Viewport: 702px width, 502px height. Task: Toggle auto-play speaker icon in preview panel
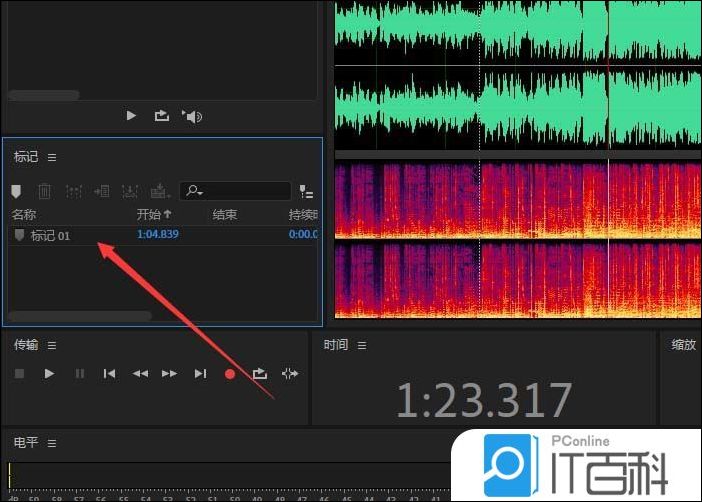pos(192,116)
